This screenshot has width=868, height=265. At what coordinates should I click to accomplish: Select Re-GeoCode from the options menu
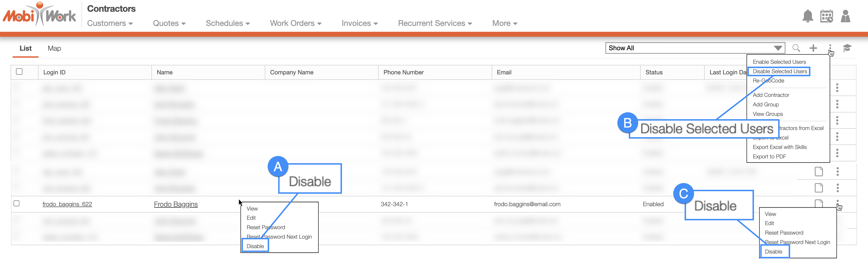(x=768, y=81)
